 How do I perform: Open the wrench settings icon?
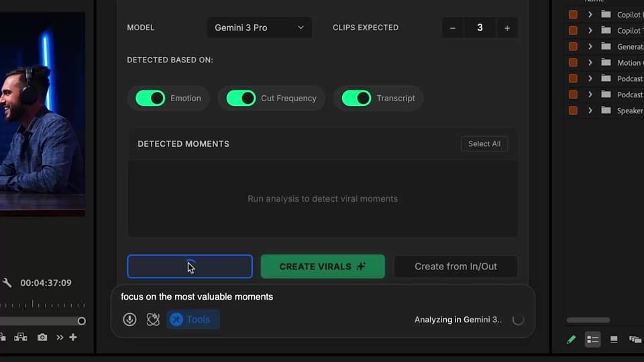7,283
